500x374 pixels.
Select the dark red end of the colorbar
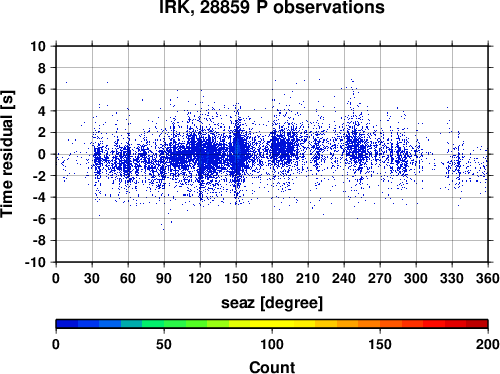(x=477, y=324)
